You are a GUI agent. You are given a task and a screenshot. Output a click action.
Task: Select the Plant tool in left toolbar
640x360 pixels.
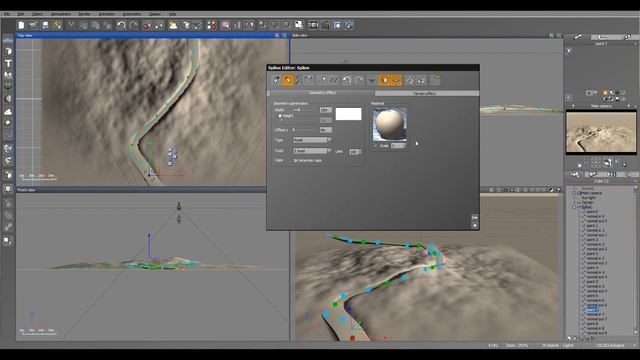tap(8, 87)
